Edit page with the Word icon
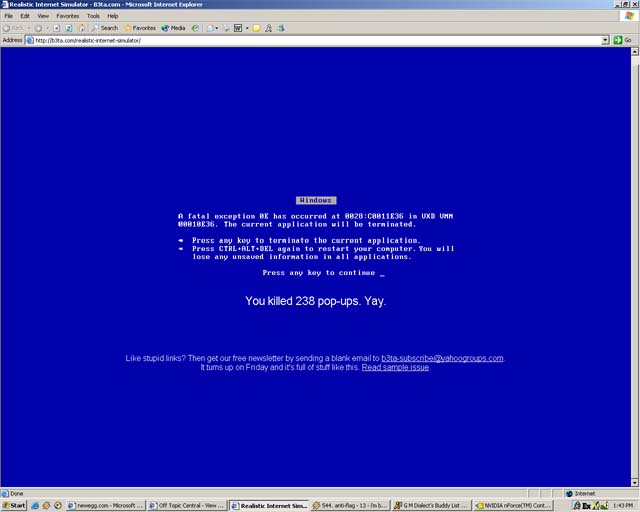640x512 pixels. [238, 28]
